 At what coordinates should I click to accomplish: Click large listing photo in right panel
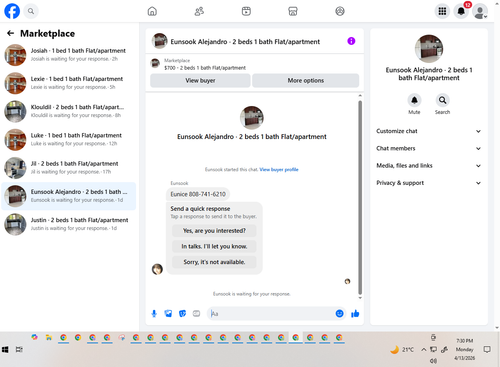click(x=429, y=49)
